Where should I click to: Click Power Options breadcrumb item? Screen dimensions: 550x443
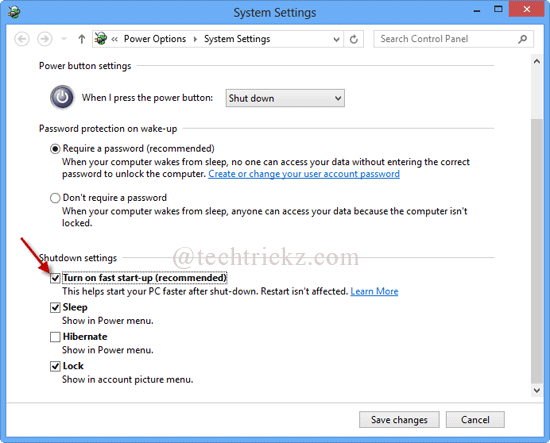[155, 39]
